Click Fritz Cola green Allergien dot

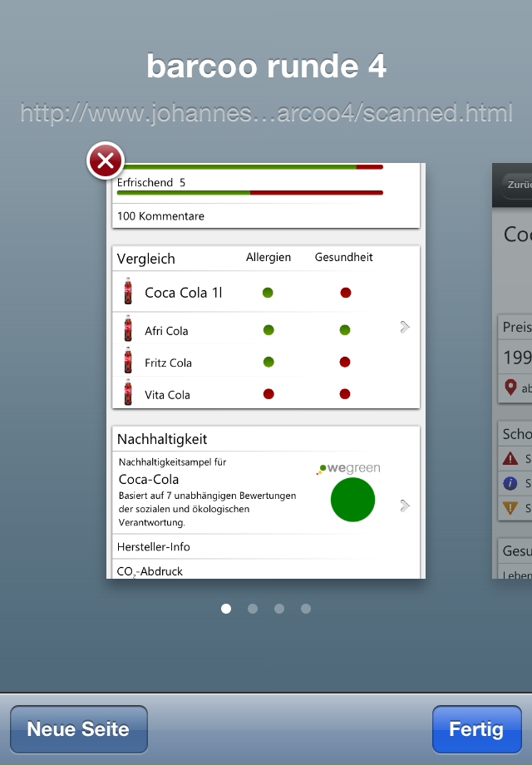268,362
